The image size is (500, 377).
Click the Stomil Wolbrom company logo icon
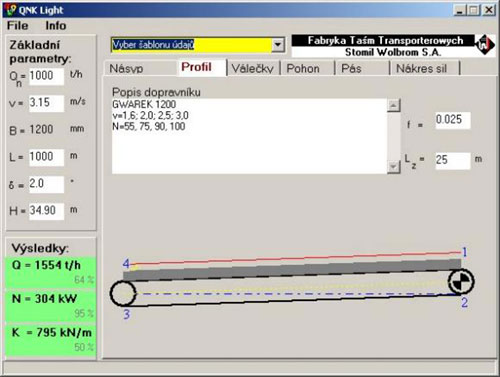click(485, 44)
